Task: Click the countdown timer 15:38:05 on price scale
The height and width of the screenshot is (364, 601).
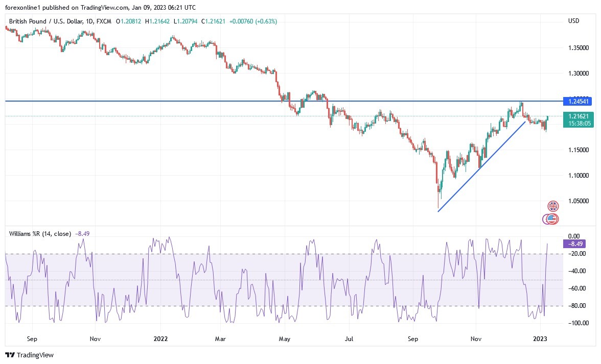Action: (579, 123)
